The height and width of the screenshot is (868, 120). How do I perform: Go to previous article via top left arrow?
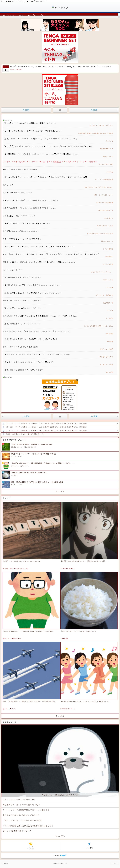[26, 110]
